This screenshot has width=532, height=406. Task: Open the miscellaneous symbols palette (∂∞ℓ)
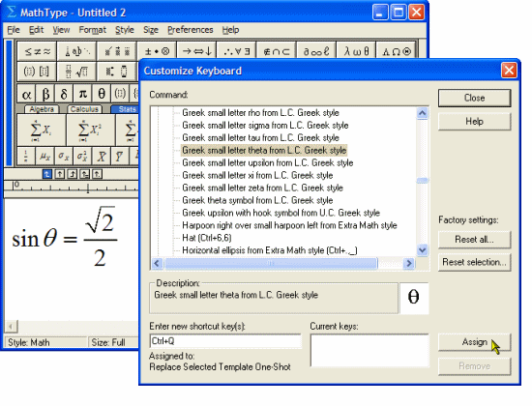(x=316, y=51)
